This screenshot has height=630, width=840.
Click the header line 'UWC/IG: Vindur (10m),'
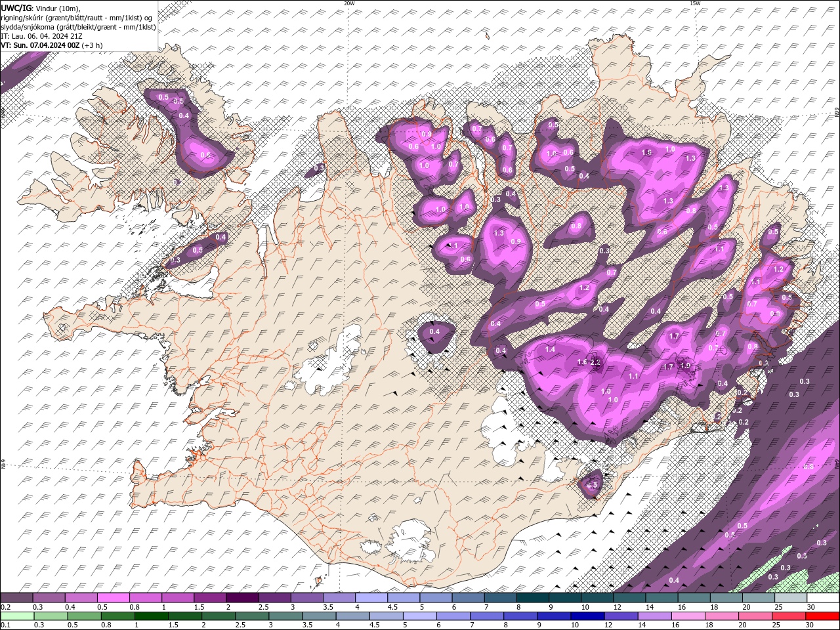pos(40,8)
